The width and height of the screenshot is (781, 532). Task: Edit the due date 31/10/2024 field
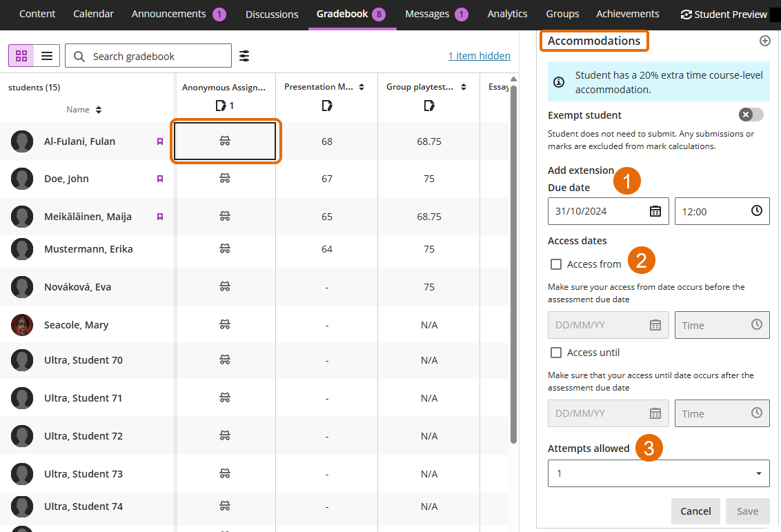coord(608,211)
